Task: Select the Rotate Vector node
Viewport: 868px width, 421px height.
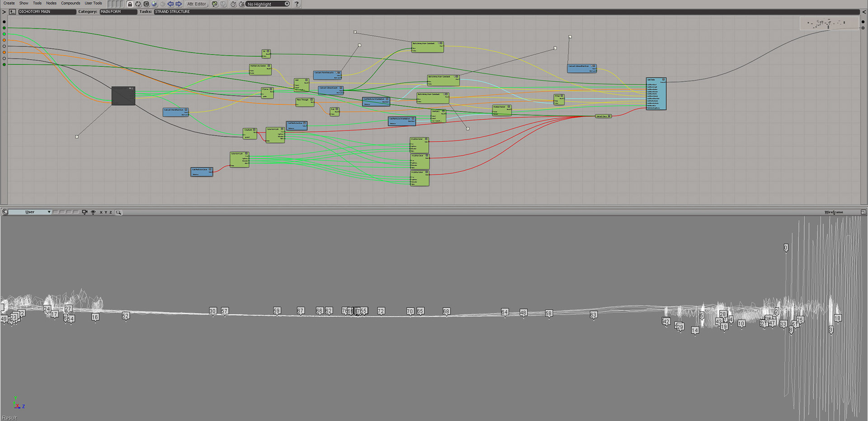Action: click(x=502, y=110)
